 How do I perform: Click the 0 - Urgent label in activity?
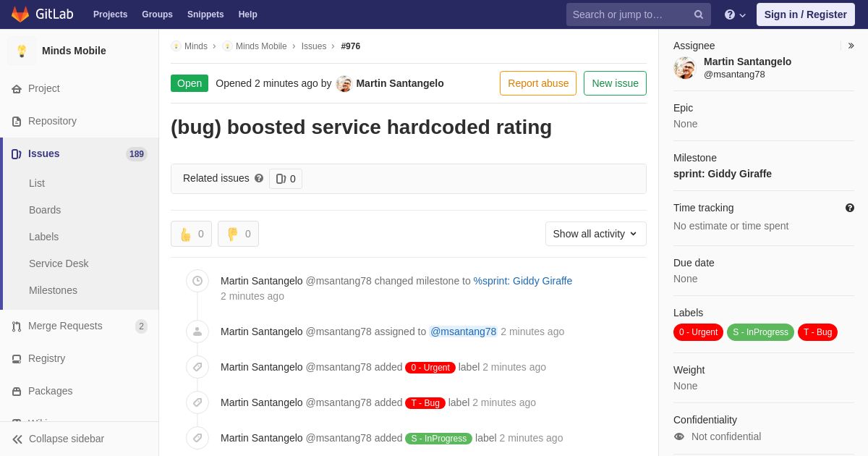click(430, 368)
